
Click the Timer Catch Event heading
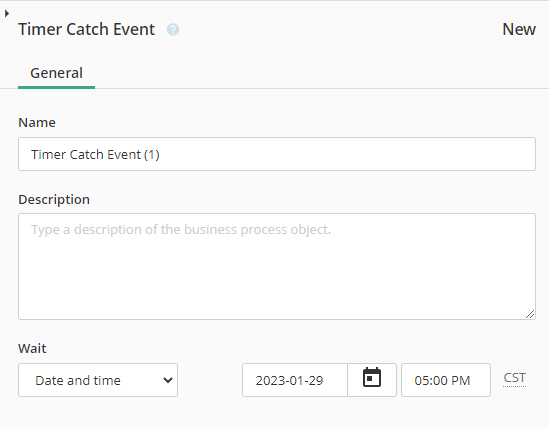pyautogui.click(x=86, y=29)
